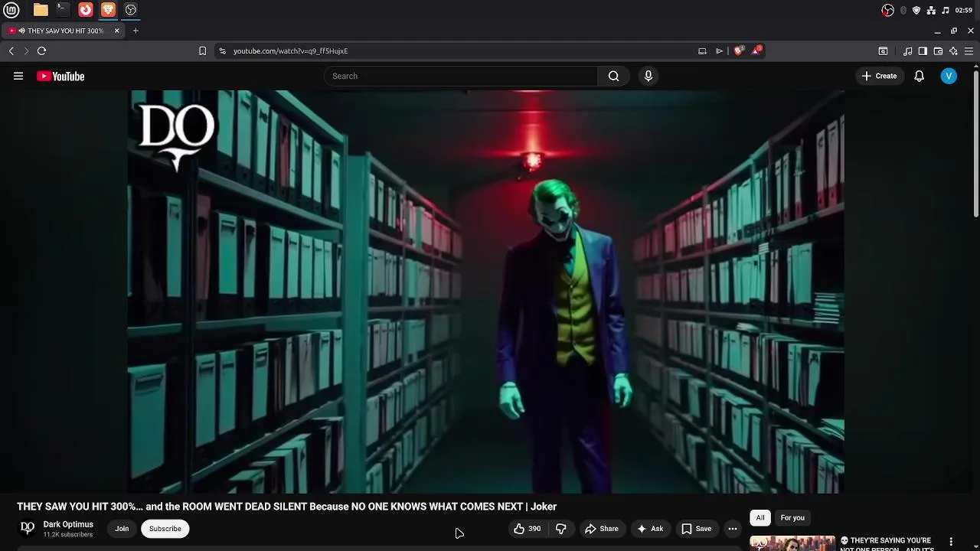Click the play-shaped icon in address bar

[x=720, y=51]
